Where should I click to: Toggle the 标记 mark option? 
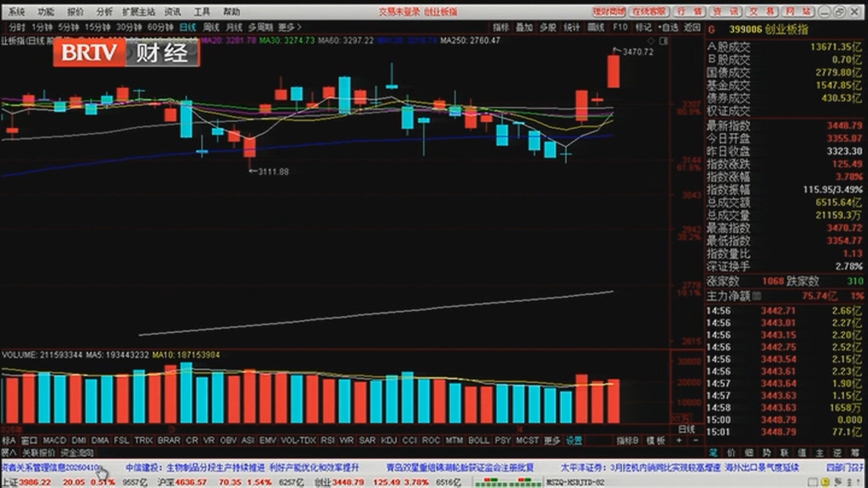click(x=643, y=28)
